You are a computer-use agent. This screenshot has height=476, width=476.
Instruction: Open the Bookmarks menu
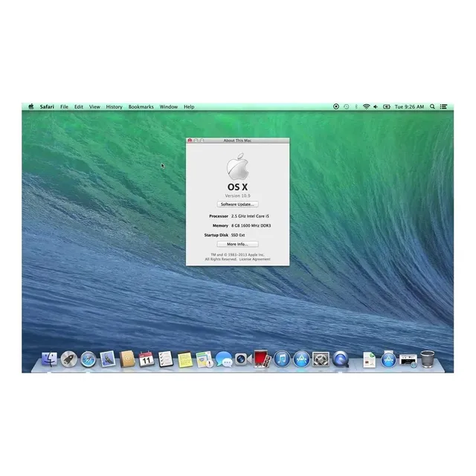click(141, 106)
